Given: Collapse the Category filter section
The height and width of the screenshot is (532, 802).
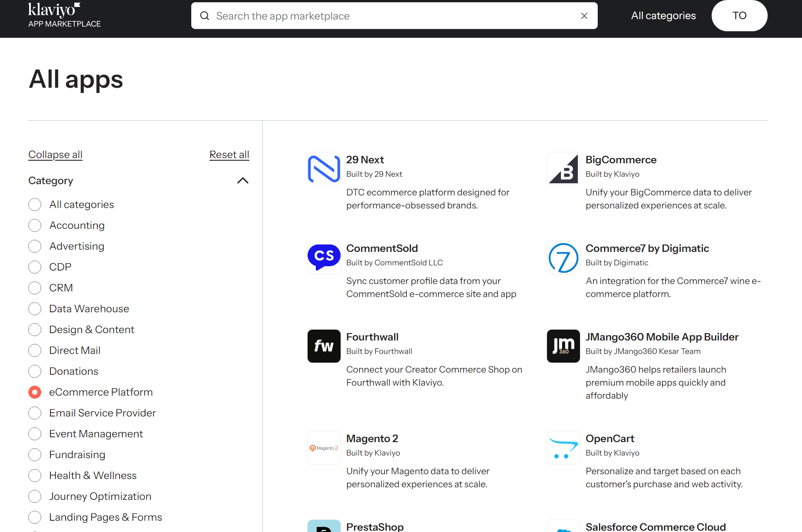Looking at the screenshot, I should click(x=242, y=181).
